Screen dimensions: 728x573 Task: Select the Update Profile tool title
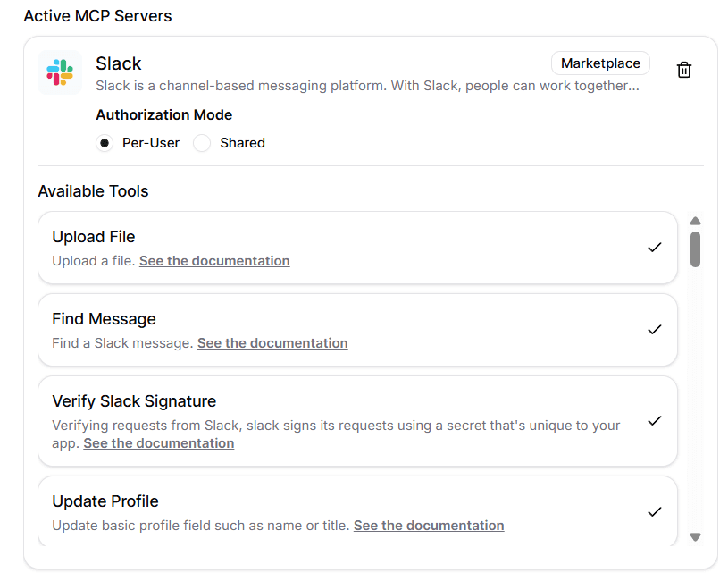coord(105,501)
